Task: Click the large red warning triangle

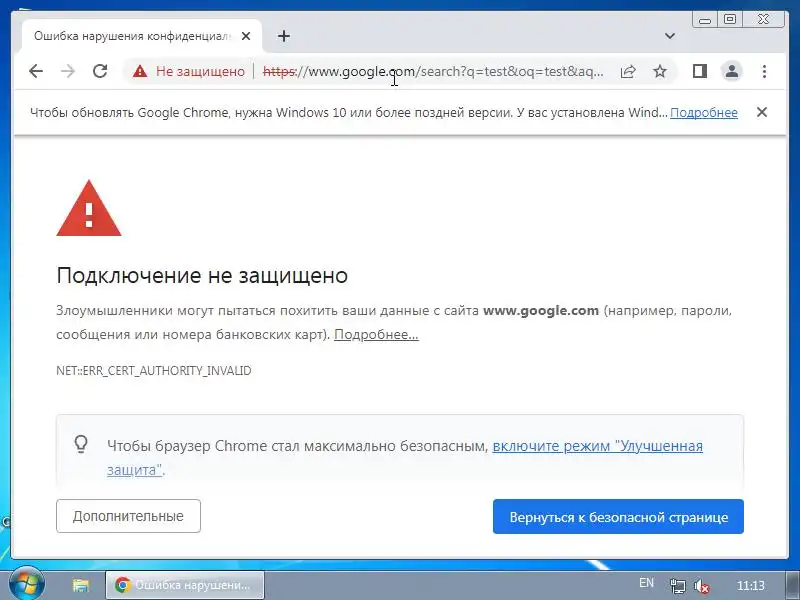Action: click(x=89, y=209)
